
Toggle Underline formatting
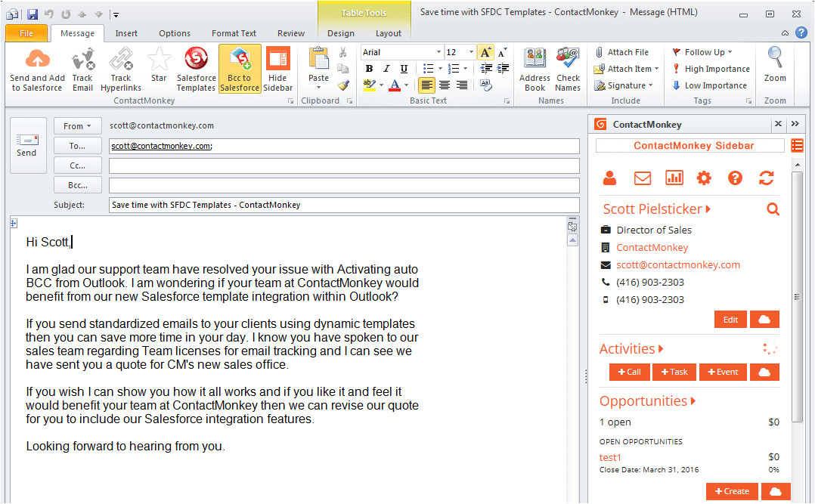[404, 69]
